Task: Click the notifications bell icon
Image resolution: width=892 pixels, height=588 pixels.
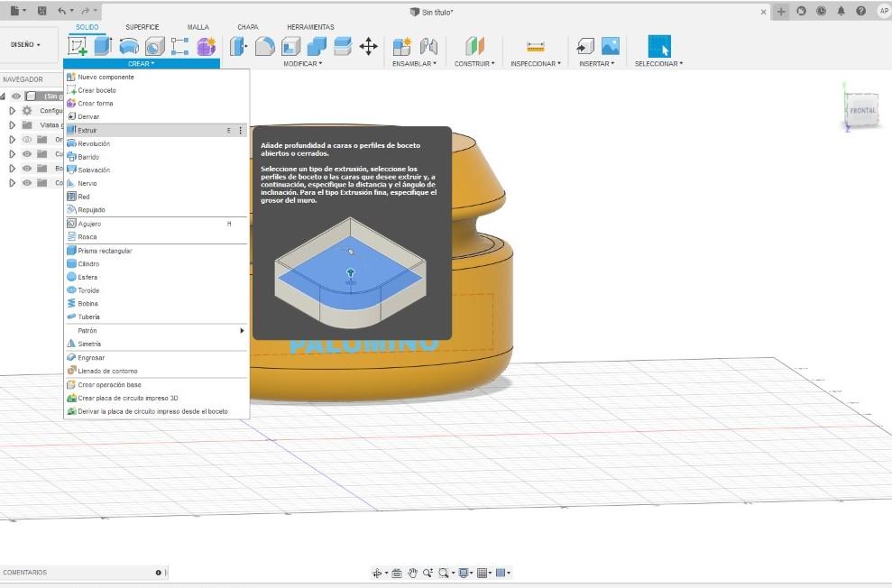Action: click(841, 11)
